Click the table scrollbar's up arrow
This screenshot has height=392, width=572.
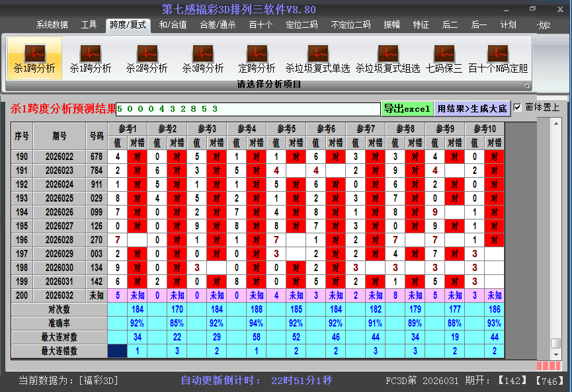pyautogui.click(x=556, y=124)
